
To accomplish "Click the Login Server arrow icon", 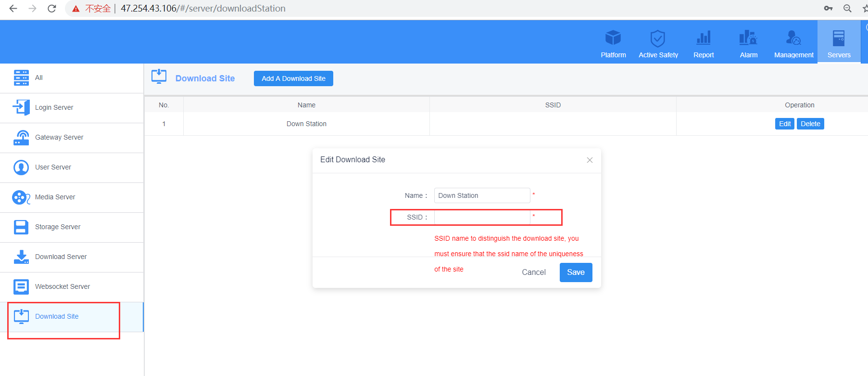I will coord(21,107).
